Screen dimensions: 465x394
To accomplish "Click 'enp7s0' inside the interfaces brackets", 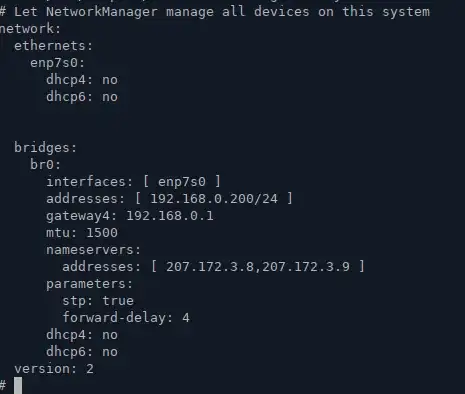I will click(182, 182).
